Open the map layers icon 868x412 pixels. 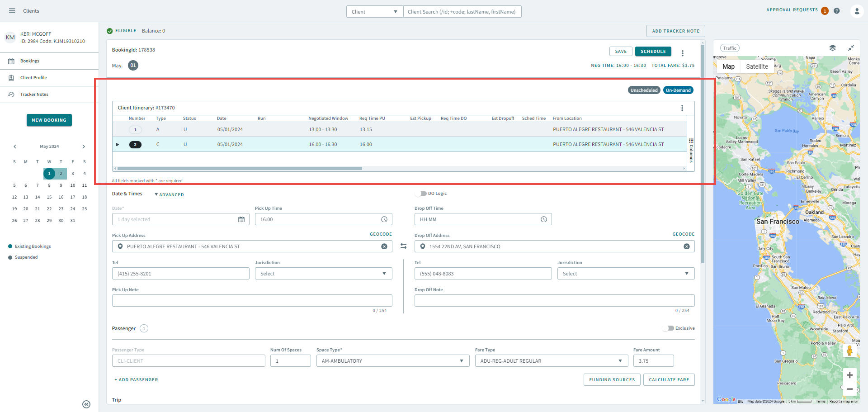click(832, 48)
